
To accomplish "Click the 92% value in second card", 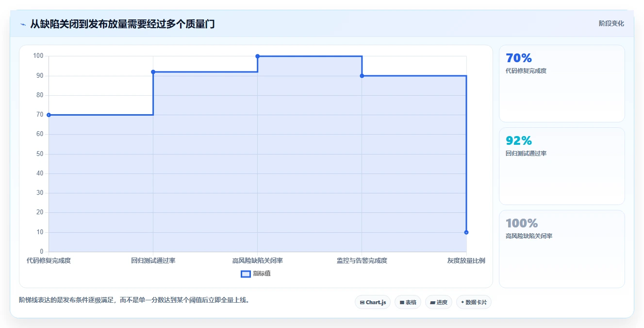I will (x=519, y=140).
